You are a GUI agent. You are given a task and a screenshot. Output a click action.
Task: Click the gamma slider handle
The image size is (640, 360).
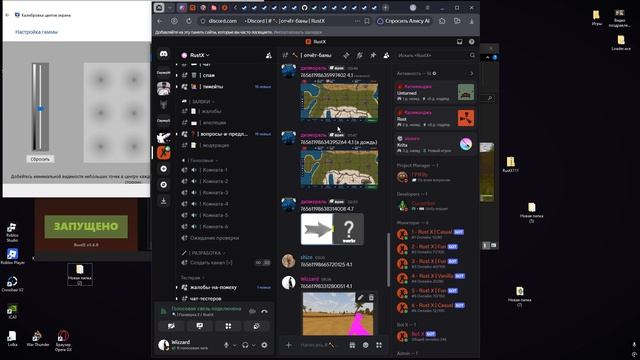click(40, 109)
